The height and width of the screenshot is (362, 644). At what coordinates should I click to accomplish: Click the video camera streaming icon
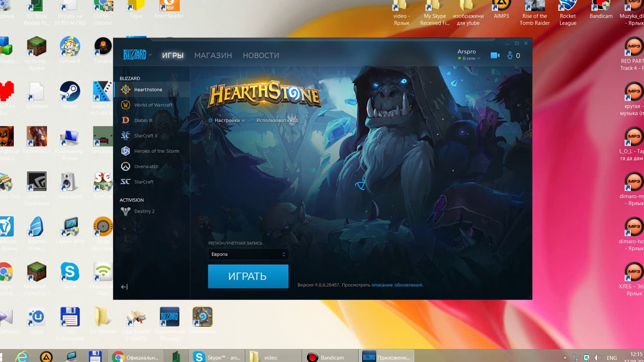495,55
